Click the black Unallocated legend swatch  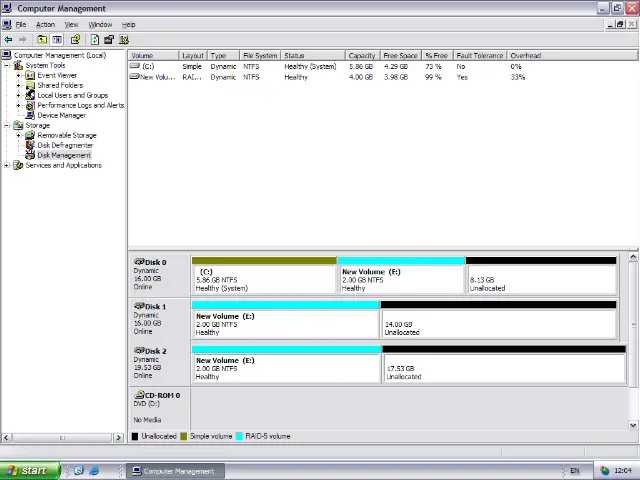pos(135,436)
